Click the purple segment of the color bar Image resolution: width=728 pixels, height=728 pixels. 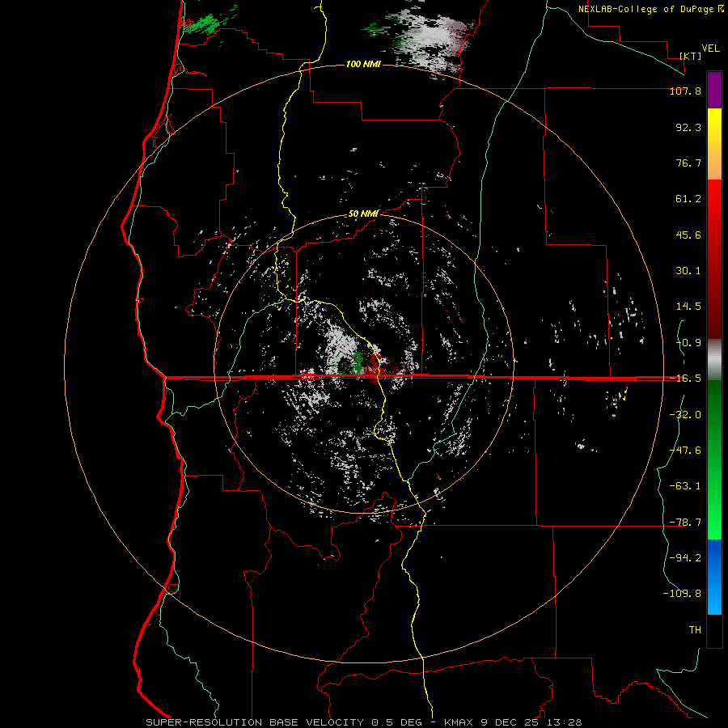click(x=714, y=91)
